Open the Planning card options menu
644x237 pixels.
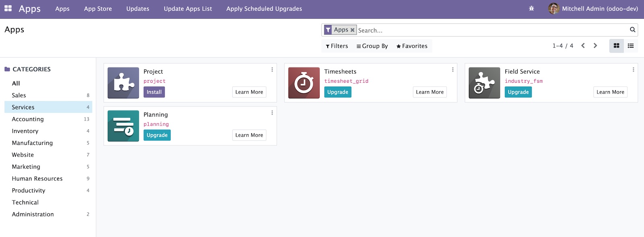(272, 112)
